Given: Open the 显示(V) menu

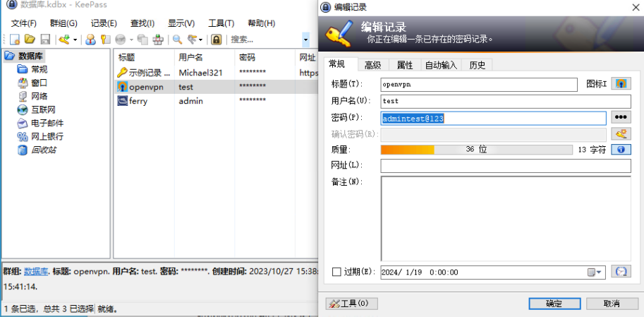Looking at the screenshot, I should 181,23.
